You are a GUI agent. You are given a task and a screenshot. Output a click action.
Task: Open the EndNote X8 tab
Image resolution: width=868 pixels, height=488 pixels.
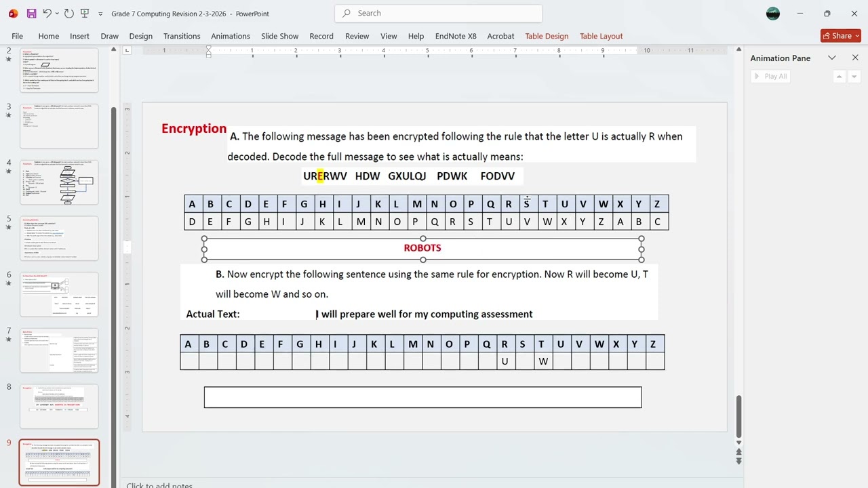click(456, 36)
